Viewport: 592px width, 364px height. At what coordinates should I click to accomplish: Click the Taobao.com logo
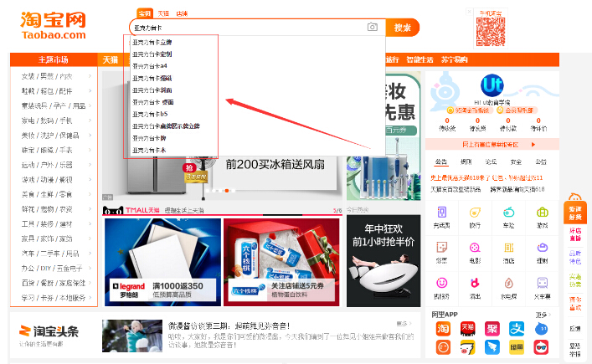52,26
